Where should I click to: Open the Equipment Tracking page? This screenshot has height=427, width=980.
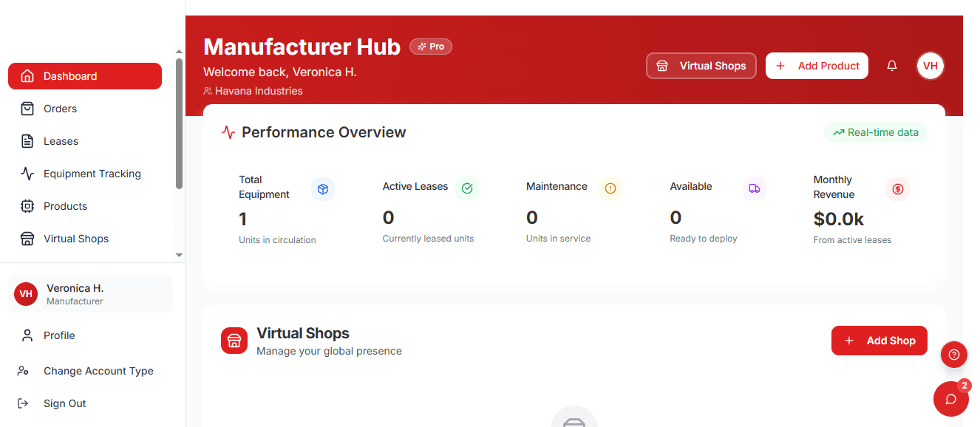(x=92, y=174)
